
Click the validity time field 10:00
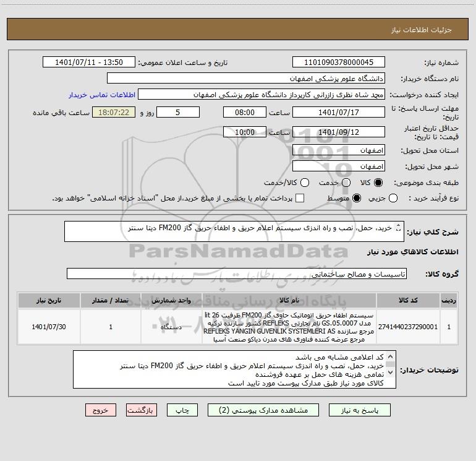tap(245, 132)
